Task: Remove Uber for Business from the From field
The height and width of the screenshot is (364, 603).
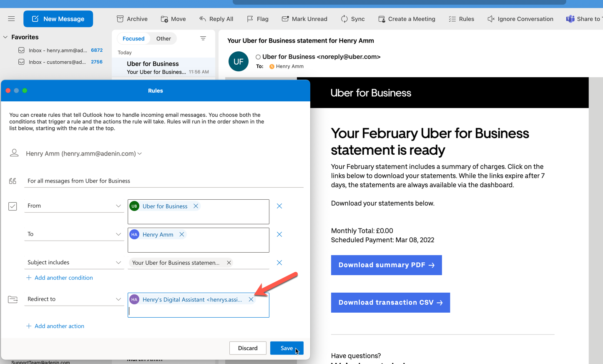Action: (196, 206)
